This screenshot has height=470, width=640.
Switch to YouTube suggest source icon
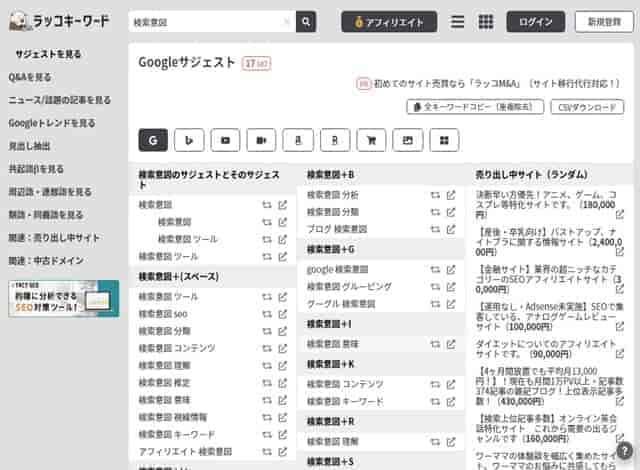225,140
